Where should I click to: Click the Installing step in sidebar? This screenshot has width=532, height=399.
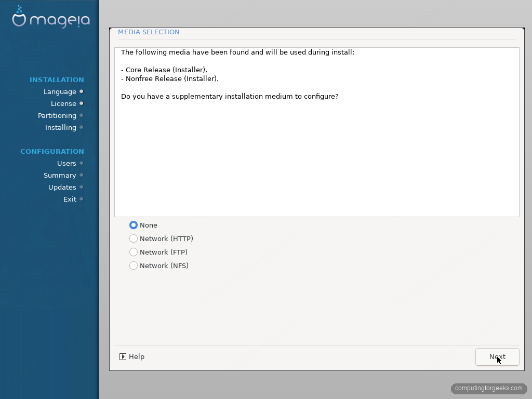pyautogui.click(x=61, y=128)
